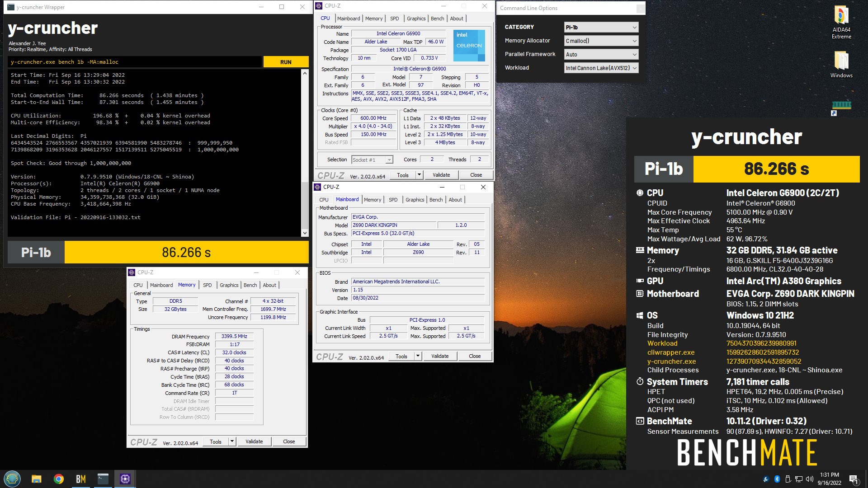Open the Memory Allocator dropdown showing C malloc()
Viewport: 868px width, 488px height.
pos(601,41)
